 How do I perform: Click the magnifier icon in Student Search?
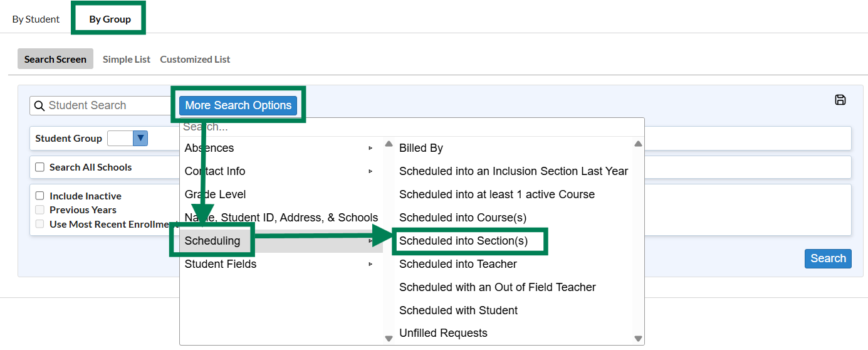pyautogui.click(x=39, y=105)
